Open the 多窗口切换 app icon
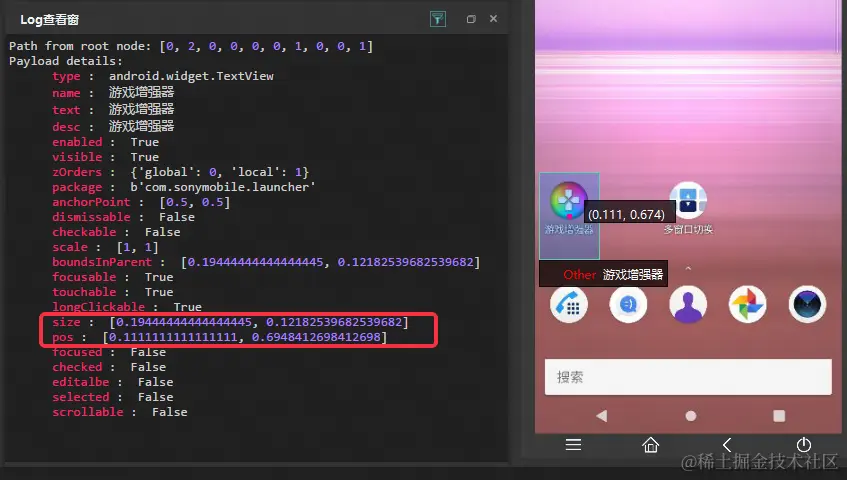This screenshot has height=480, width=847. pos(688,200)
